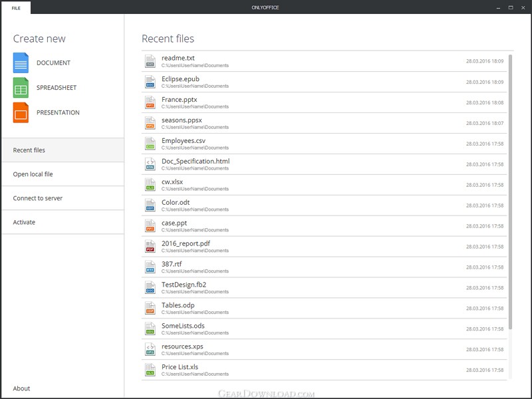Click the file icon beside case.ppt
The width and height of the screenshot is (532, 399).
[x=150, y=226]
